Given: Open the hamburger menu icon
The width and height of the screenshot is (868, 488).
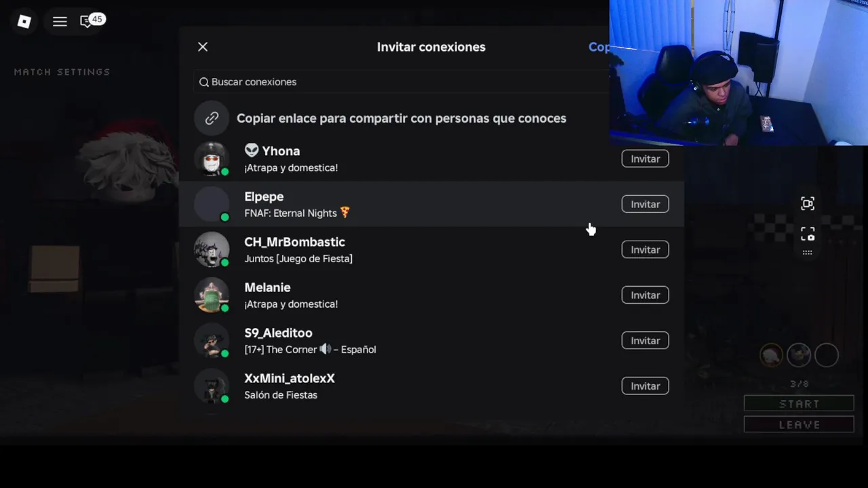Looking at the screenshot, I should 60,22.
